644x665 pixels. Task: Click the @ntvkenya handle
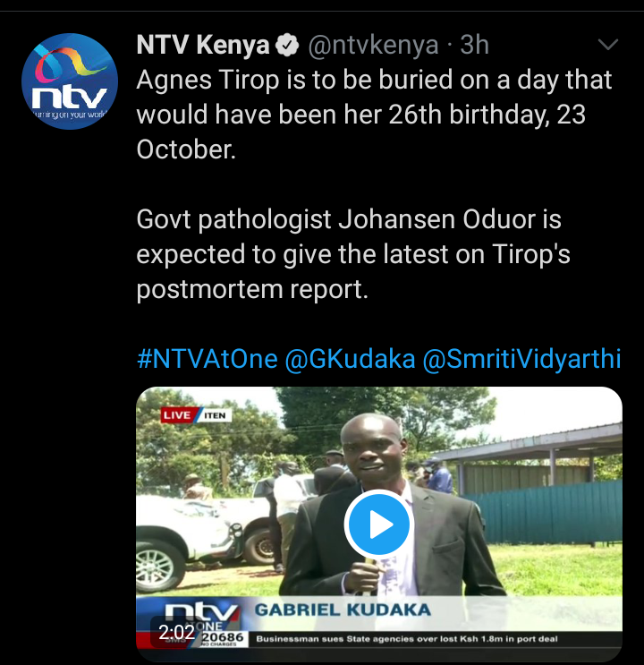pos(373,45)
